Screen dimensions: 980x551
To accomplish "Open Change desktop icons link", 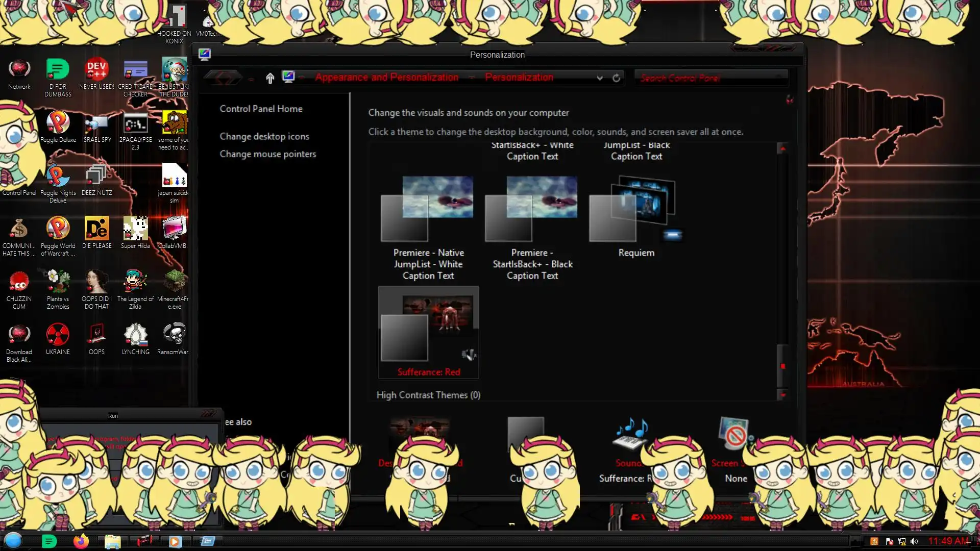I will pyautogui.click(x=264, y=136).
